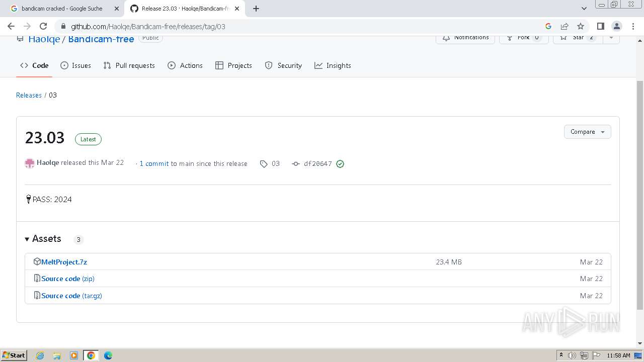Open the Projects tab
Image resolution: width=644 pixels, height=362 pixels.
[x=233, y=65]
